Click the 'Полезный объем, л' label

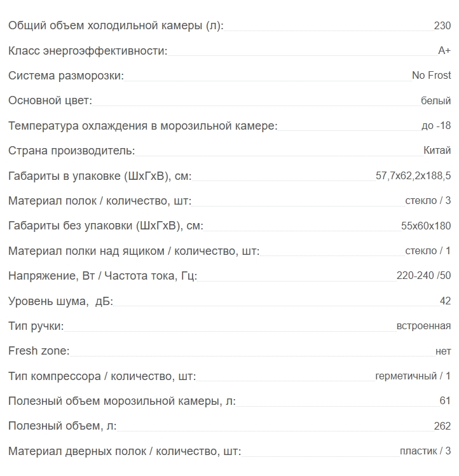pyautogui.click(x=62, y=426)
